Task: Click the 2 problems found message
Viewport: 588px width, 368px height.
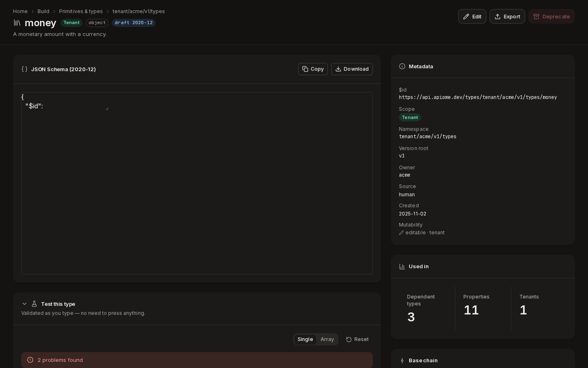Action: 60,360
